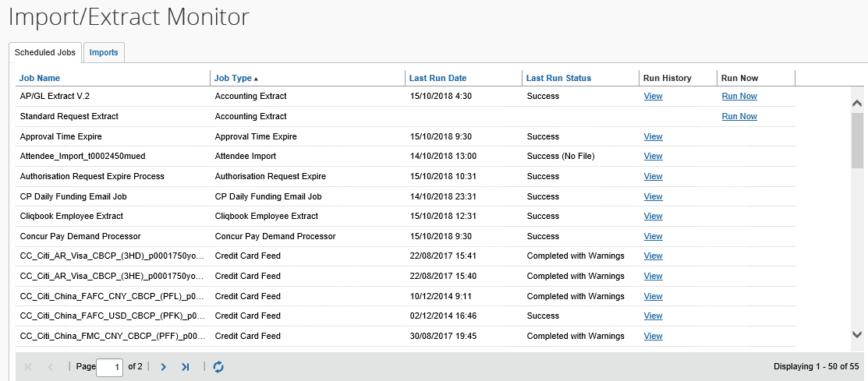Sort by Last Run Status column
The width and height of the screenshot is (868, 381).
558,78
